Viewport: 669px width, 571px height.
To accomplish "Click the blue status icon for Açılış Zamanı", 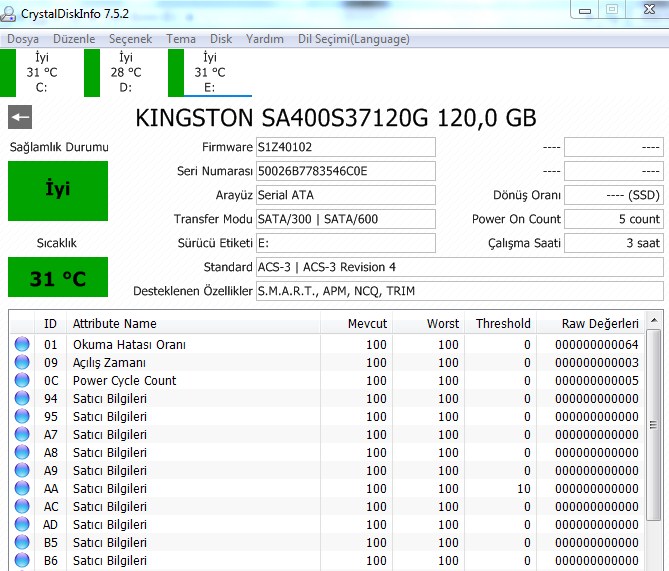I will tap(22, 363).
